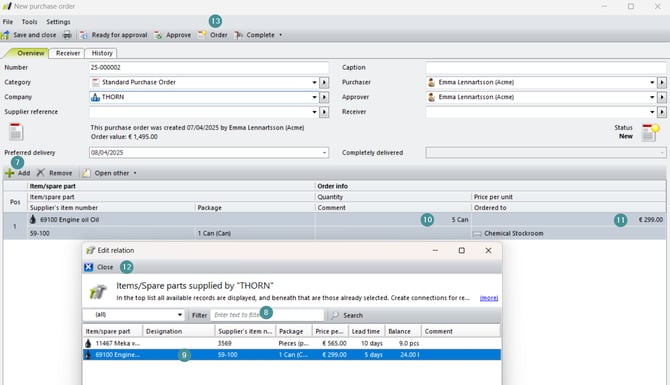The width and height of the screenshot is (670, 385).
Task: Expand the Receiver dropdown
Action: pyautogui.click(x=652, y=112)
